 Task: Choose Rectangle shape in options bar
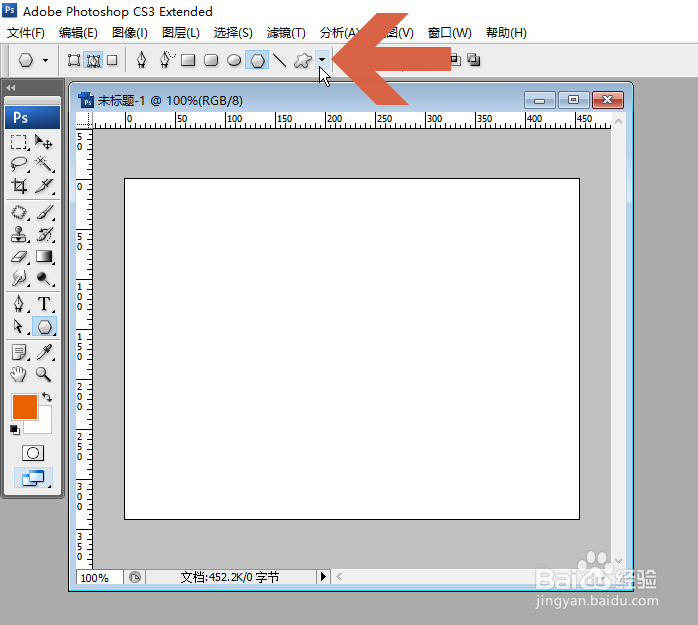188,60
